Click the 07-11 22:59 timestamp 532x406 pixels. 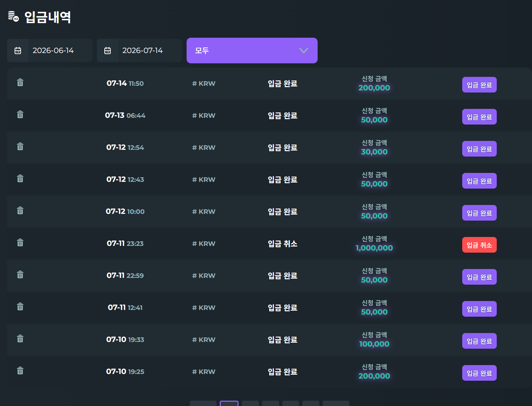(x=125, y=275)
